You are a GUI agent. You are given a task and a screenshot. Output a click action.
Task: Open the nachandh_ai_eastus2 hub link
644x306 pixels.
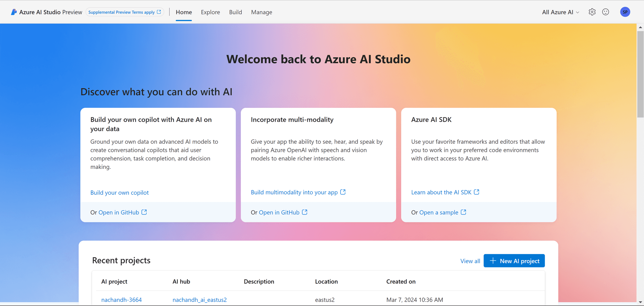[x=200, y=300]
